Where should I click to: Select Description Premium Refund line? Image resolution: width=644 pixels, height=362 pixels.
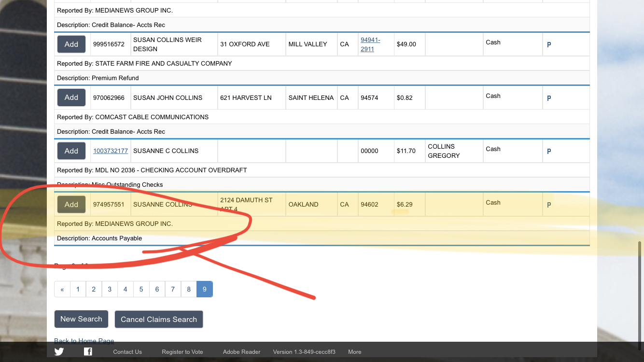322,78
